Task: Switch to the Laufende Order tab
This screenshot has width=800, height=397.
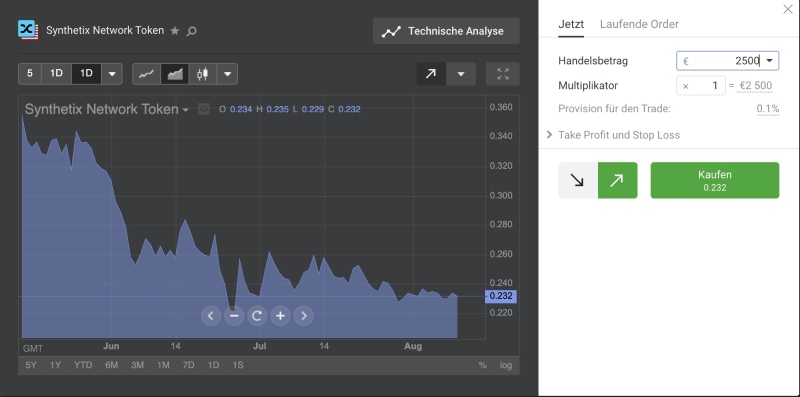Action: [639, 24]
